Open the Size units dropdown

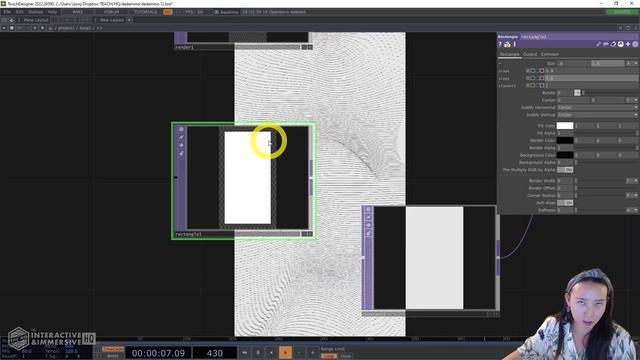[631, 63]
